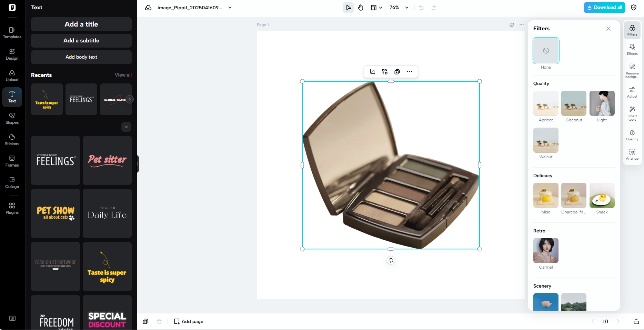Screen dimensions: 644x330
Task: Expand the Recents text styles chevron
Action: tap(126, 127)
